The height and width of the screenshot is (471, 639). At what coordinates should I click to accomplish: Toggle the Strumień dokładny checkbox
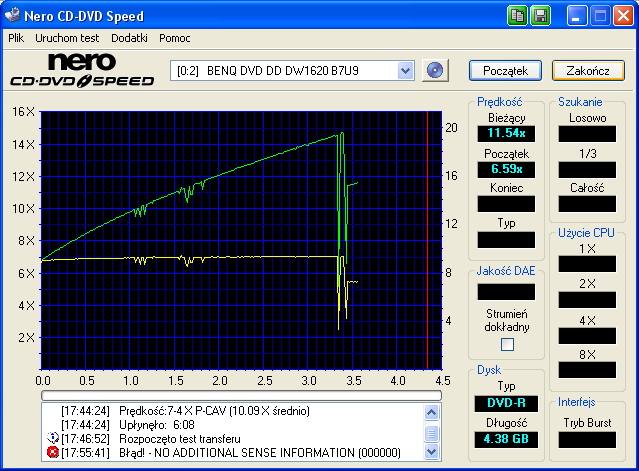pos(507,345)
